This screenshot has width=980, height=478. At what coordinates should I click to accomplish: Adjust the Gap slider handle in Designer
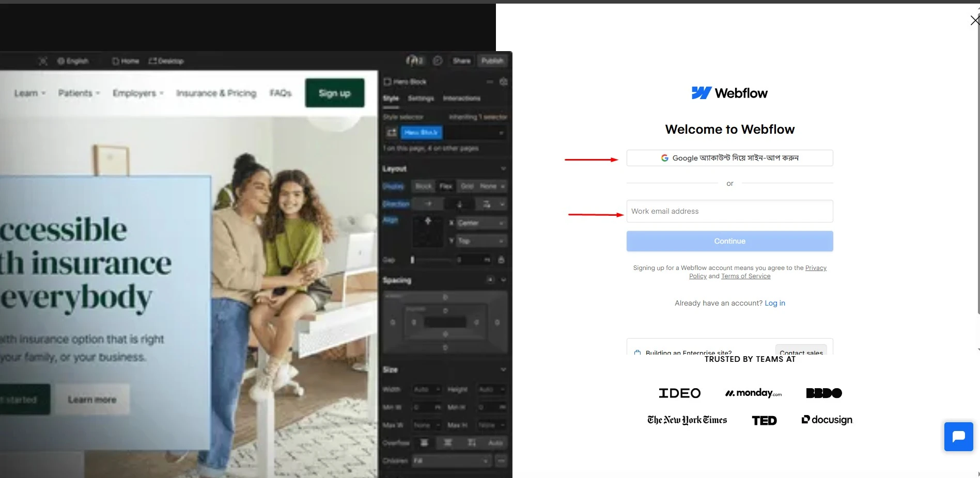[x=412, y=260]
